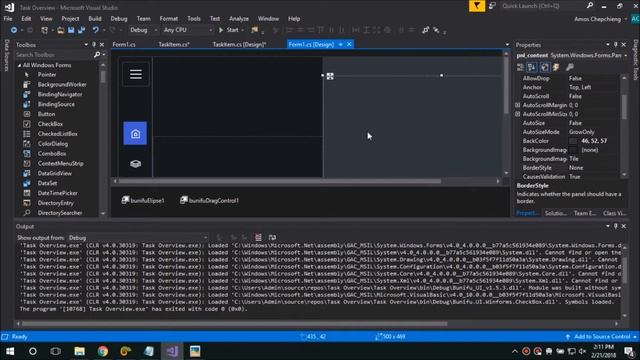640x360 pixels.
Task: Open the Toolbox window options dropdown arrow
Action: (x=86, y=45)
